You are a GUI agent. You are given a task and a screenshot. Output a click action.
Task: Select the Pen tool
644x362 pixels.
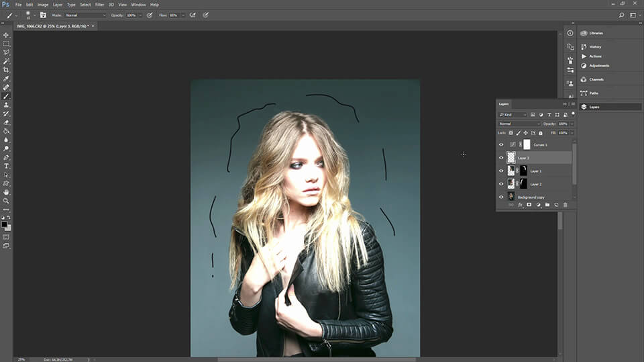pyautogui.click(x=6, y=157)
